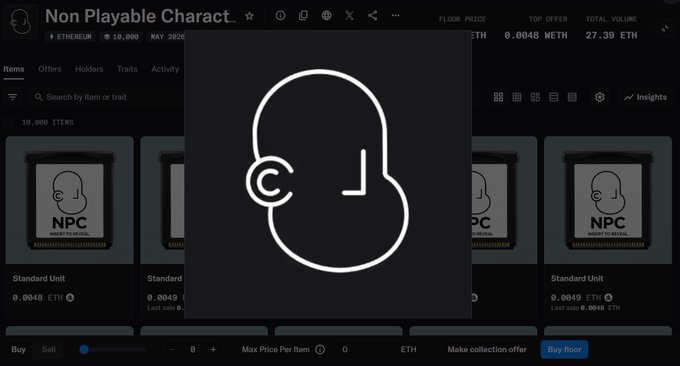Switch to mosaic grid view

point(535,97)
